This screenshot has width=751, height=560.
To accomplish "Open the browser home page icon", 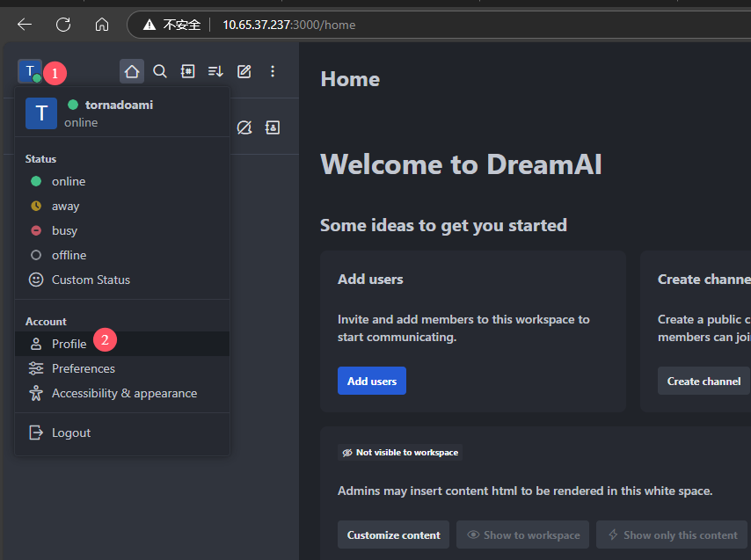I will [x=102, y=25].
